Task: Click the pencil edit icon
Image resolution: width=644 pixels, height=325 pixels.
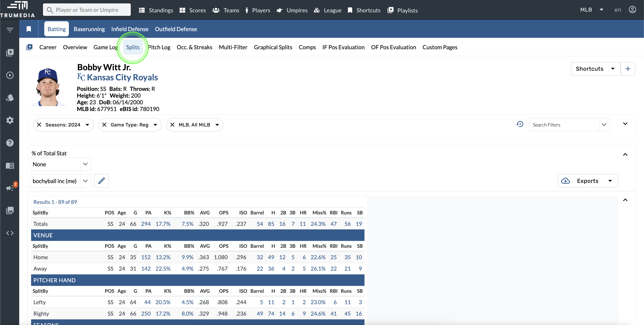Action: [x=102, y=181]
